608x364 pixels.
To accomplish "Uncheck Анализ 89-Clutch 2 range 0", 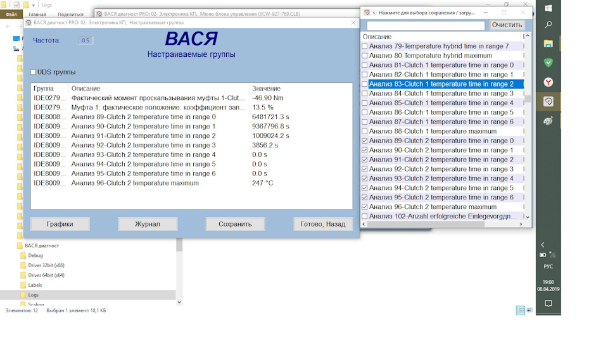I will [365, 141].
